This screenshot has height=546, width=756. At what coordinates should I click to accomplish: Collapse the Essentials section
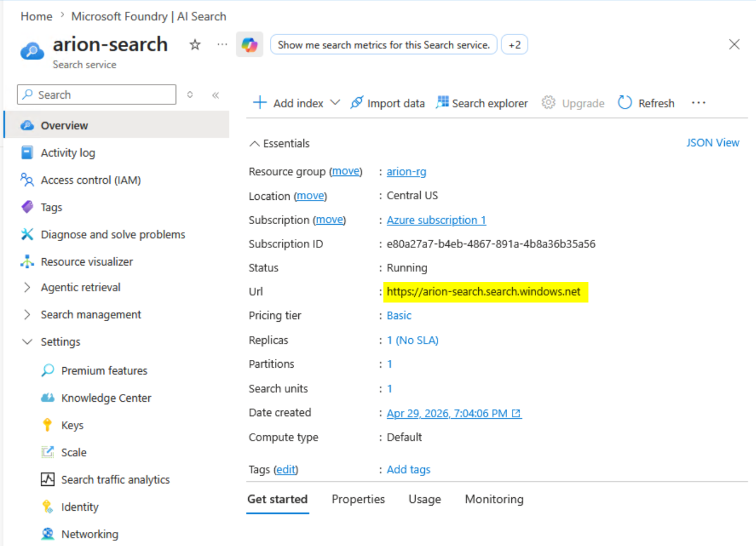coord(254,144)
